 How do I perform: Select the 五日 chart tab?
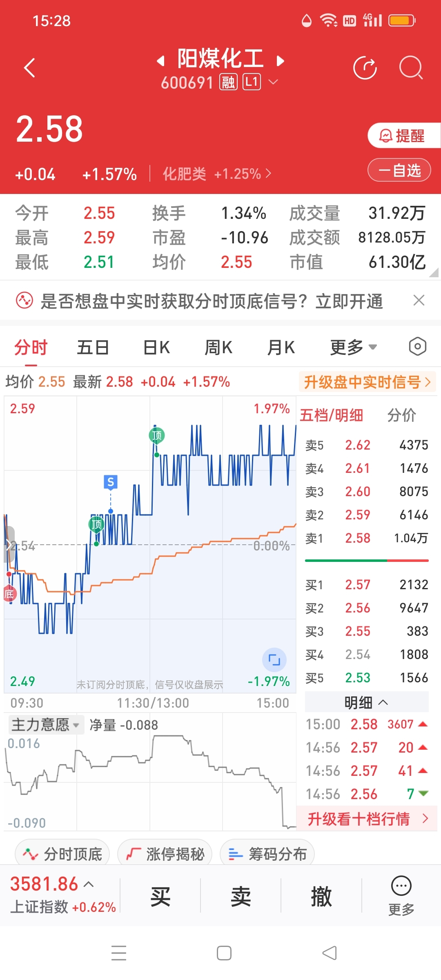(93, 348)
